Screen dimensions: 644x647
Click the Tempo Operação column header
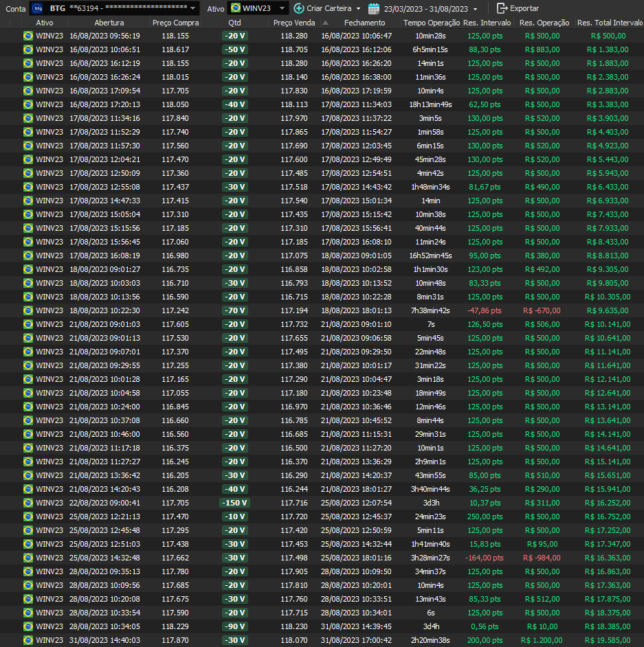tap(432, 23)
